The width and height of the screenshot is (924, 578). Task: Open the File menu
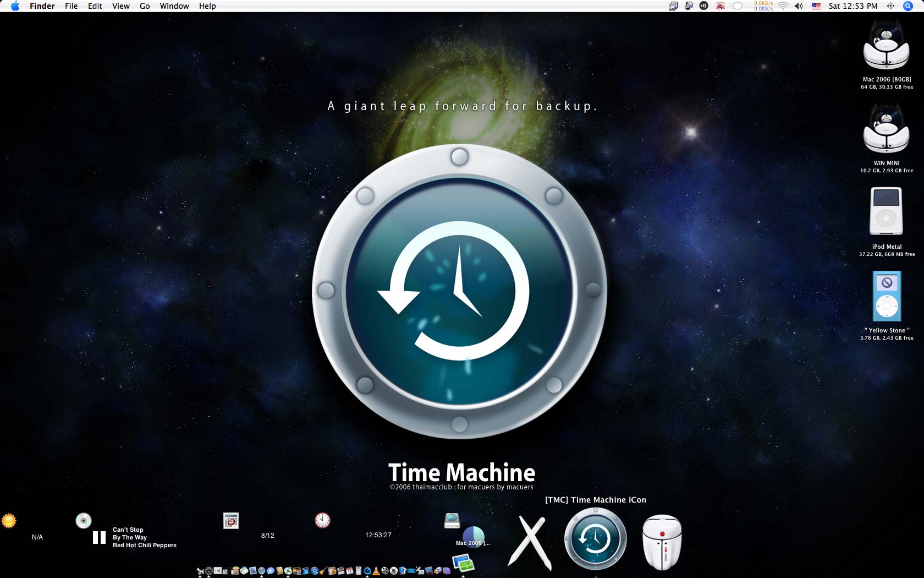coord(71,6)
